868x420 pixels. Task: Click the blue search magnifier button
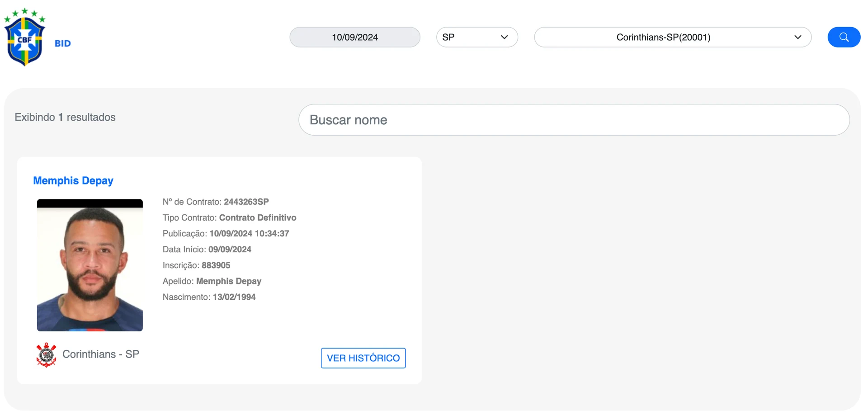click(x=844, y=37)
